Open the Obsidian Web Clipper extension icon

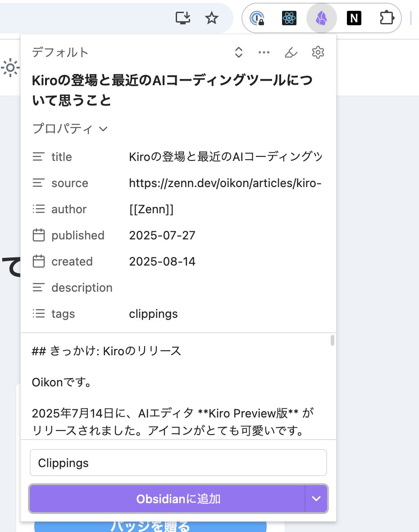[x=321, y=18]
